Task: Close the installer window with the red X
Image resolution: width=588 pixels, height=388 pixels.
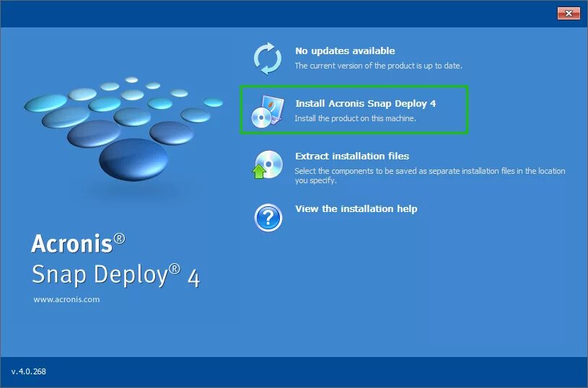Action: click(569, 13)
